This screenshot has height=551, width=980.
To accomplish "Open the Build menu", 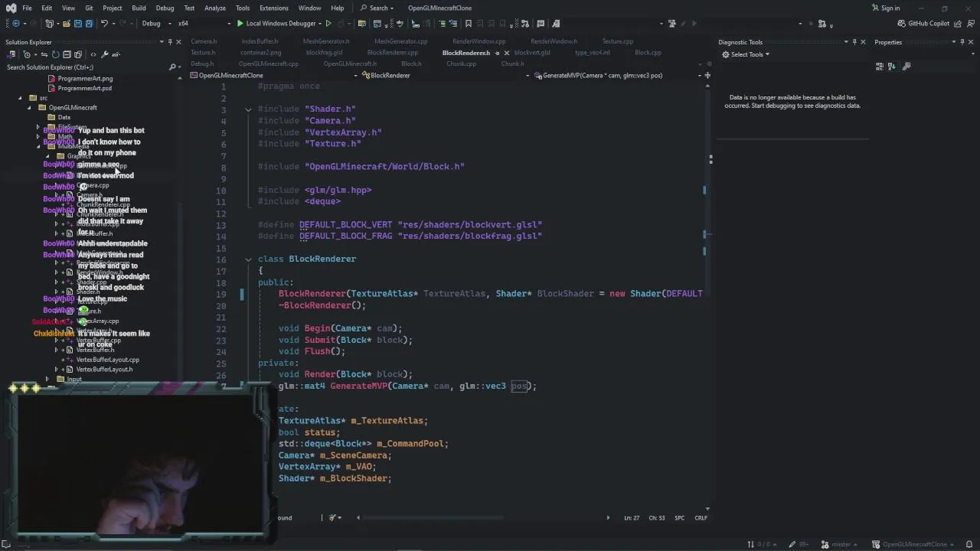I will pos(139,8).
